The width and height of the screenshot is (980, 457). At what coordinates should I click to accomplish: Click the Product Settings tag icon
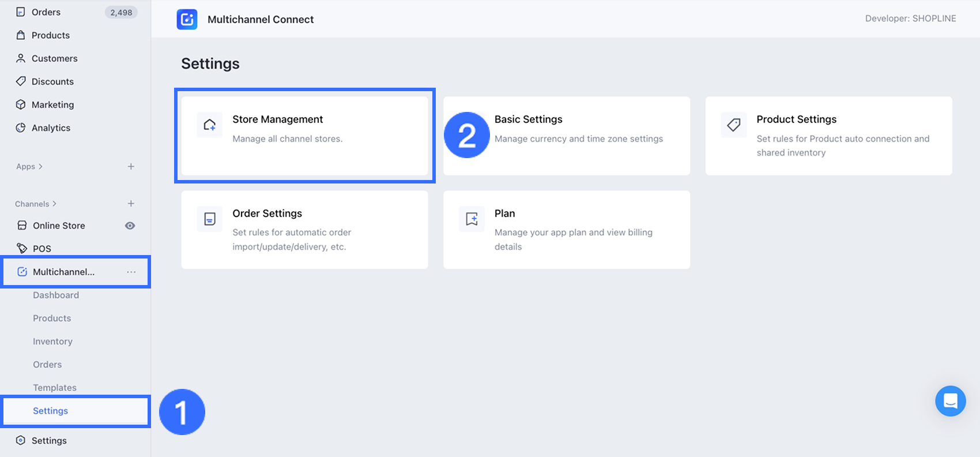(x=733, y=125)
